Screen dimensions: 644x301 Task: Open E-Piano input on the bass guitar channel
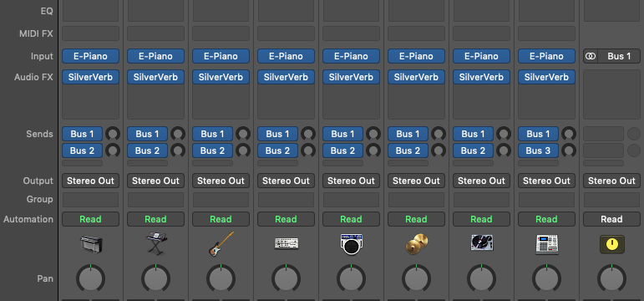221,56
